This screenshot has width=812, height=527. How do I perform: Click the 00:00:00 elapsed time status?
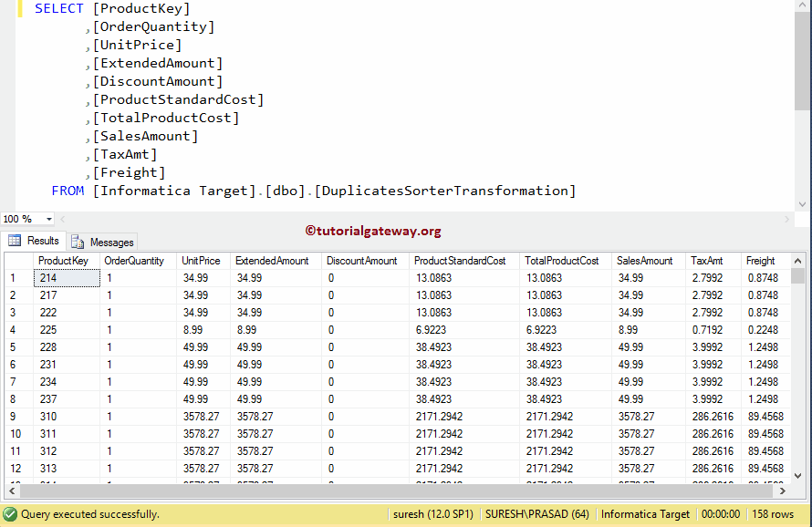(x=721, y=514)
